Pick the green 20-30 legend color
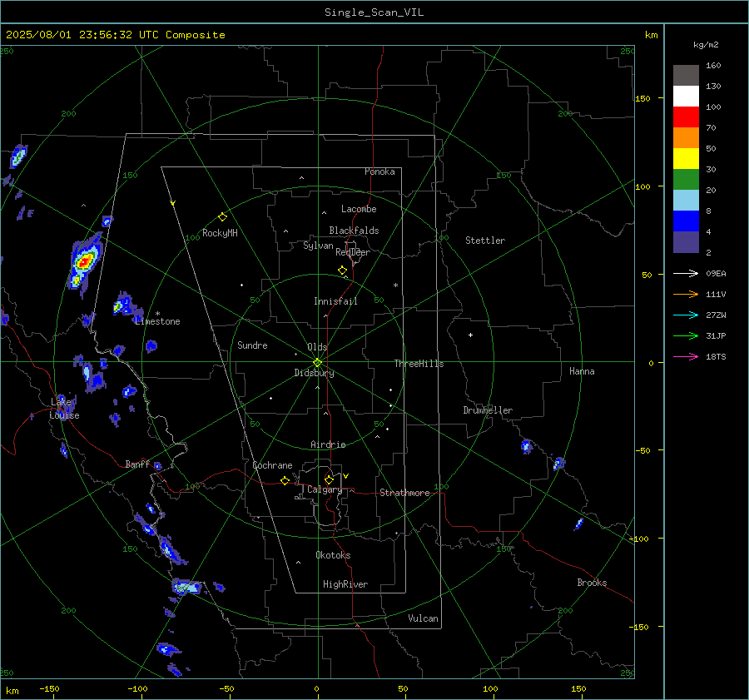 tap(686, 180)
